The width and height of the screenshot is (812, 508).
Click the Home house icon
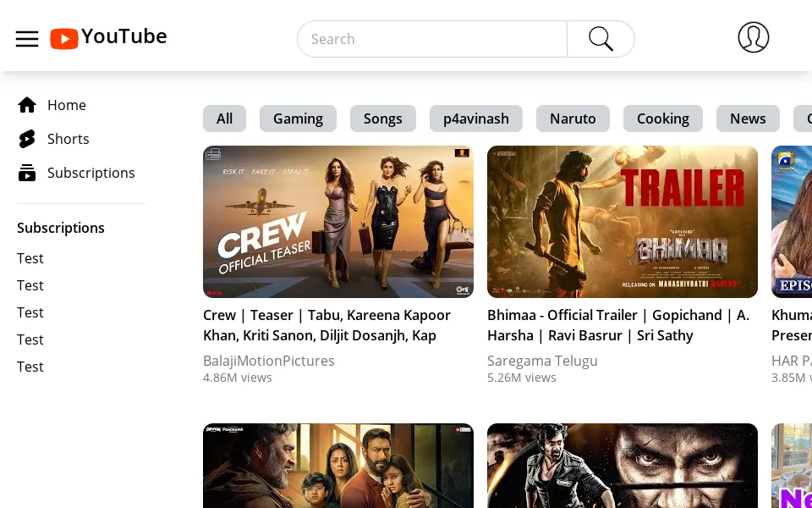click(x=27, y=105)
